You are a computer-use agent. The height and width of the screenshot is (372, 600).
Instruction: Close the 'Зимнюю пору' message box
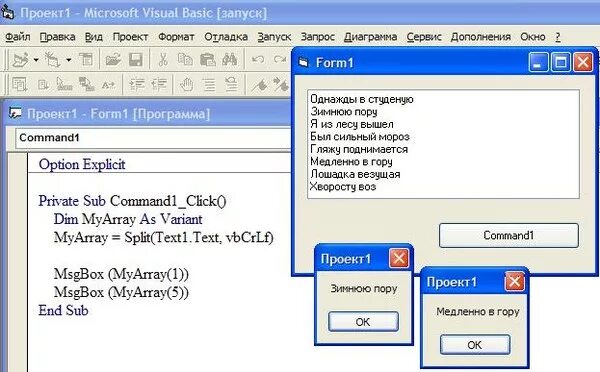399,258
